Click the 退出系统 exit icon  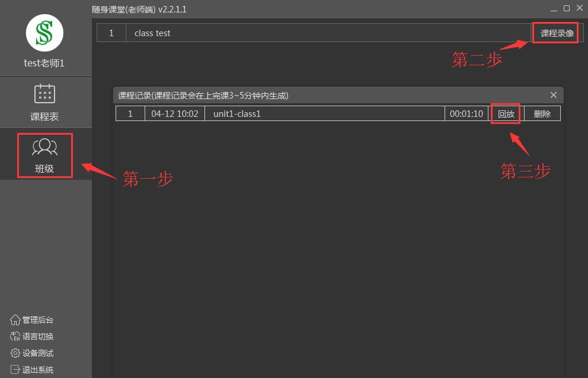coord(15,370)
